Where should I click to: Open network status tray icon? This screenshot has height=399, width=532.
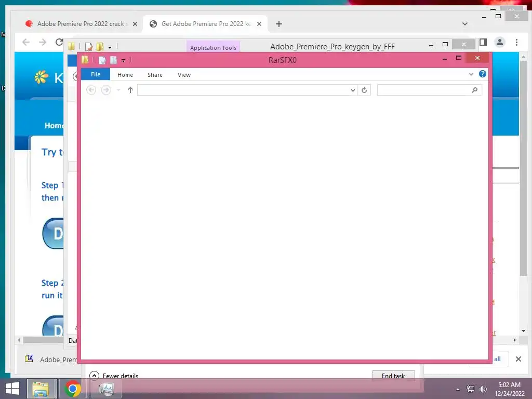[471, 389]
